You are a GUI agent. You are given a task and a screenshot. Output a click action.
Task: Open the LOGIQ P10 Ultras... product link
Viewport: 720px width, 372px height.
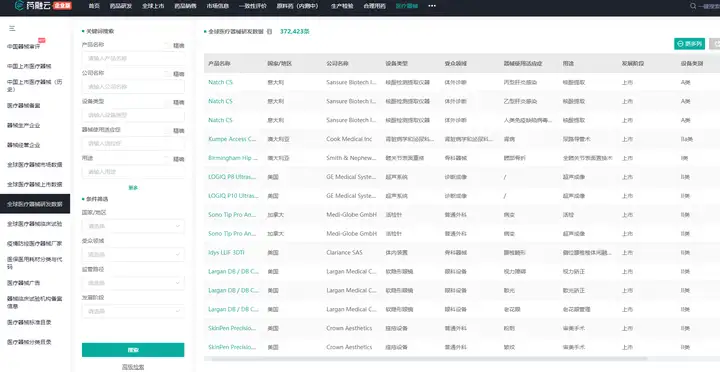point(233,196)
